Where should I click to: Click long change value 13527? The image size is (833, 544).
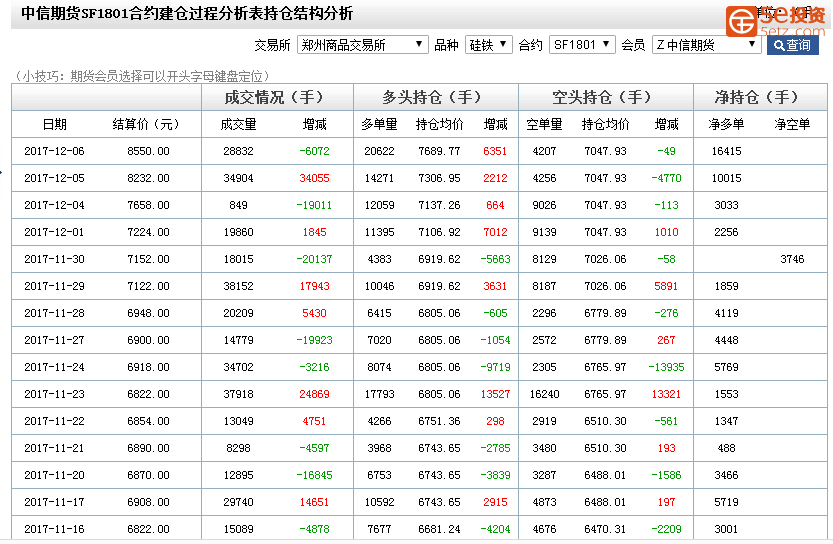coord(495,394)
